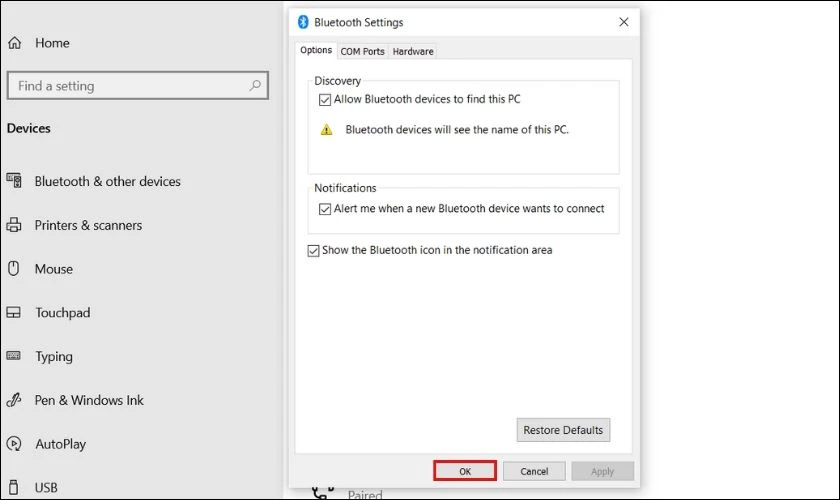Image resolution: width=840 pixels, height=500 pixels.
Task: Click the USB icon in sidebar
Action: pos(14,487)
